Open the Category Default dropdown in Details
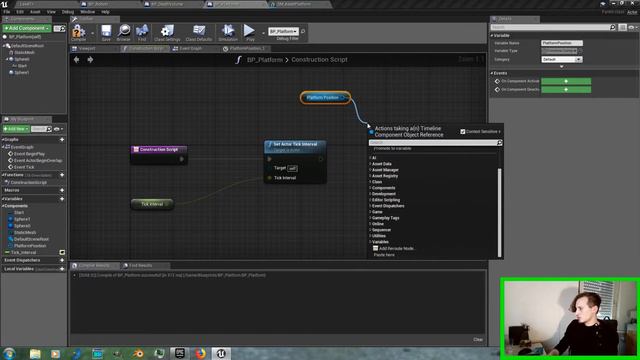 pyautogui.click(x=562, y=60)
